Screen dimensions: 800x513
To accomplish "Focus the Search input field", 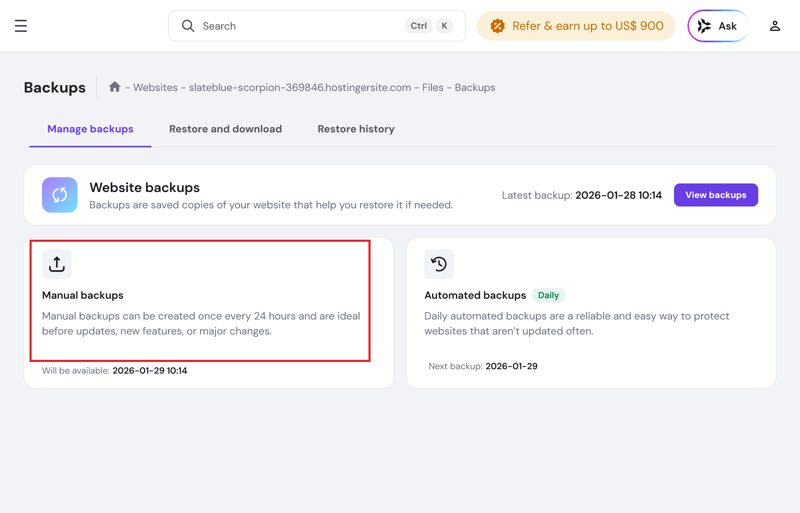I will tap(300, 26).
